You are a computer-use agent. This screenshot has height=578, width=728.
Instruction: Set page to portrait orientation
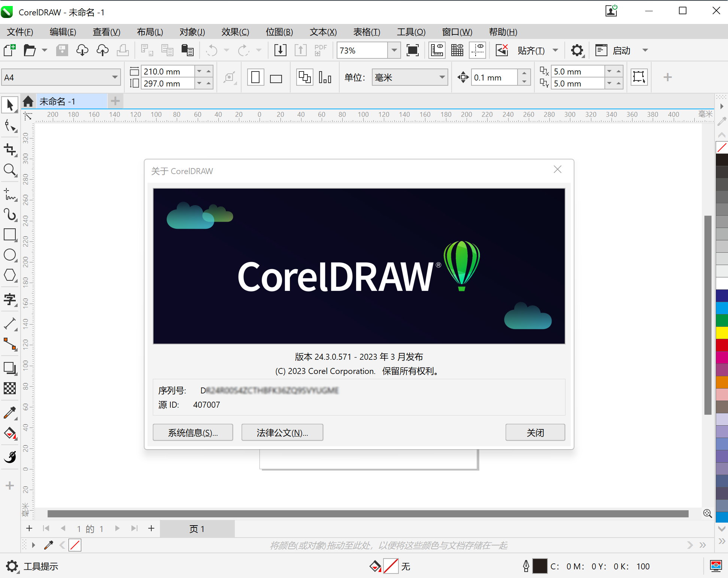256,77
